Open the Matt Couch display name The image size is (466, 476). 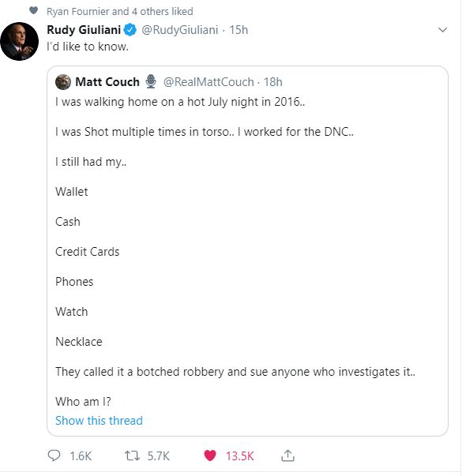point(108,83)
